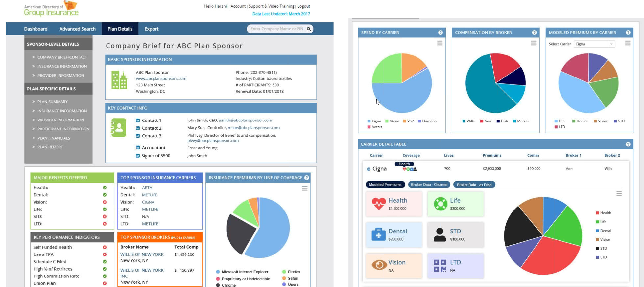Click LinkedIn icon for Contact 3
The height and width of the screenshot is (287, 644).
(138, 136)
